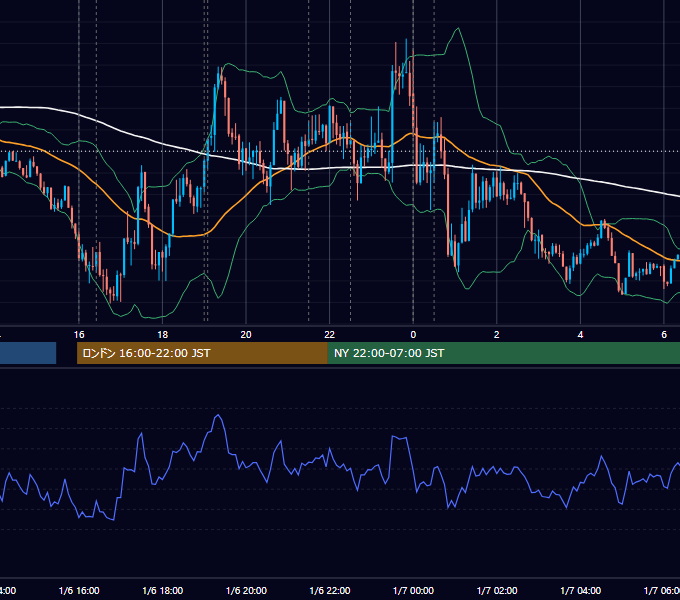The image size is (680, 600).
Task: Click the 1/6 18:00 date label
Action: [x=163, y=591]
